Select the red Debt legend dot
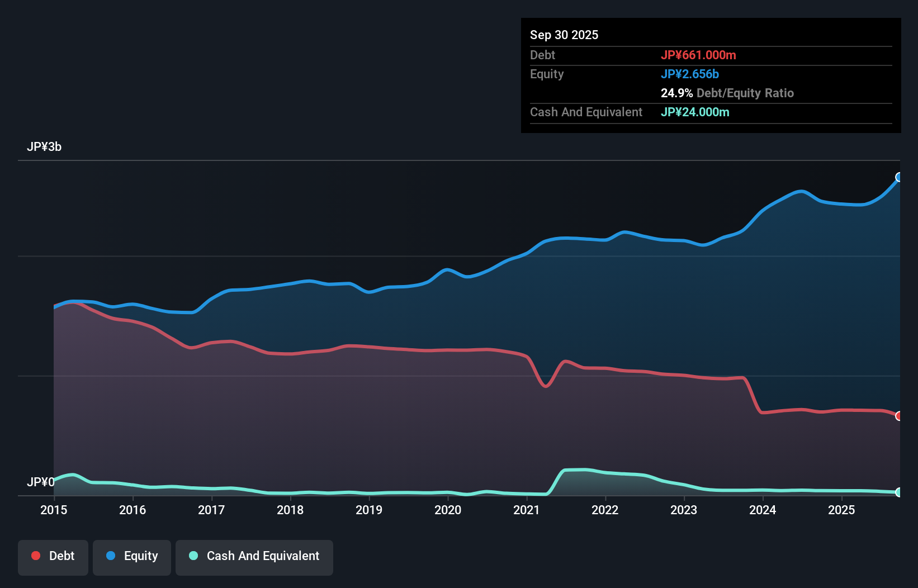Image resolution: width=918 pixels, height=588 pixels. tap(35, 556)
